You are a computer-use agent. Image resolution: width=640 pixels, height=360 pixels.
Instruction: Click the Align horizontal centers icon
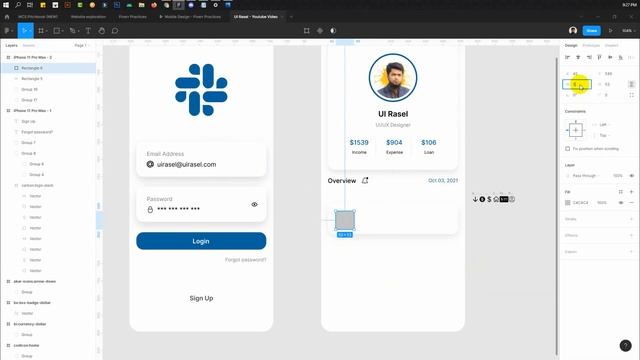point(578,58)
